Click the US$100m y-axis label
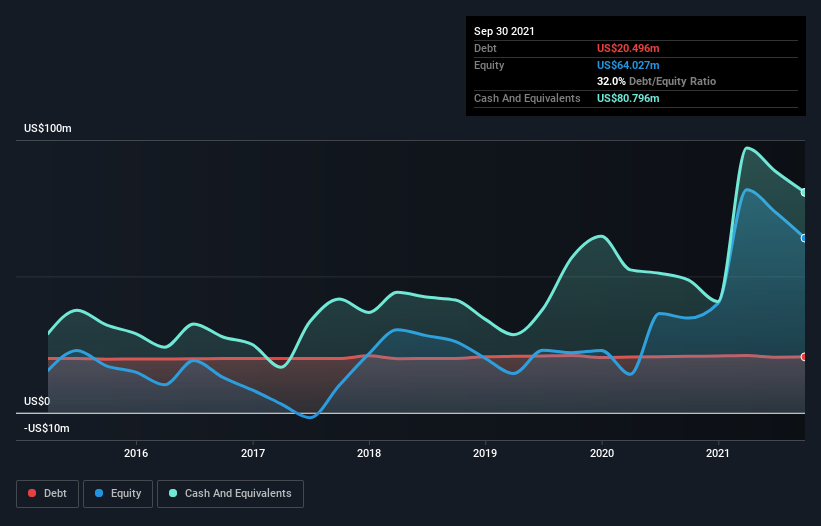 tap(48, 128)
